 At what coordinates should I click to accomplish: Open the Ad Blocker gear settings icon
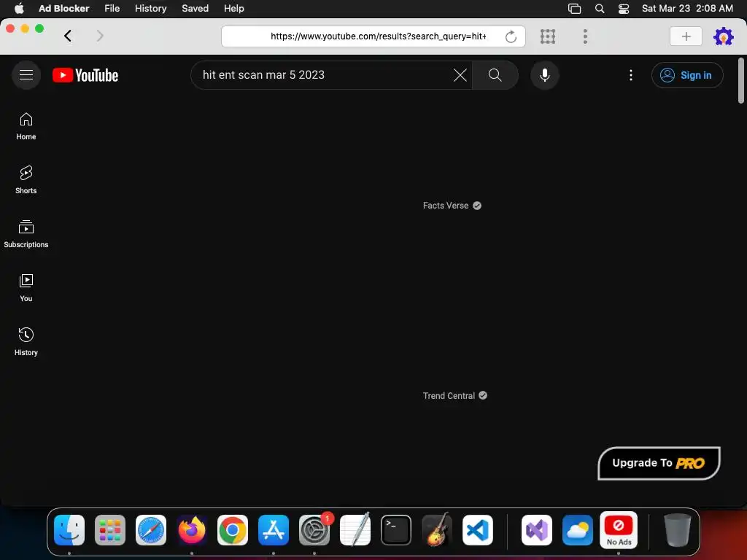click(x=723, y=36)
